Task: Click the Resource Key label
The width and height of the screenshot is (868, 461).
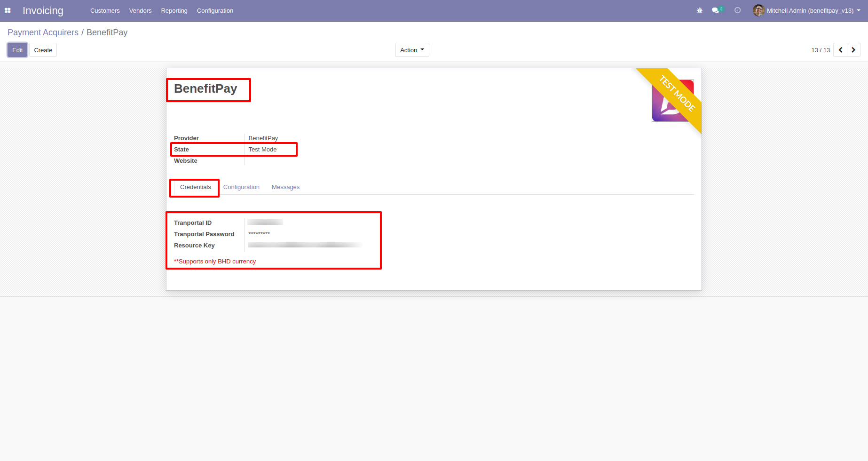Action: point(194,245)
